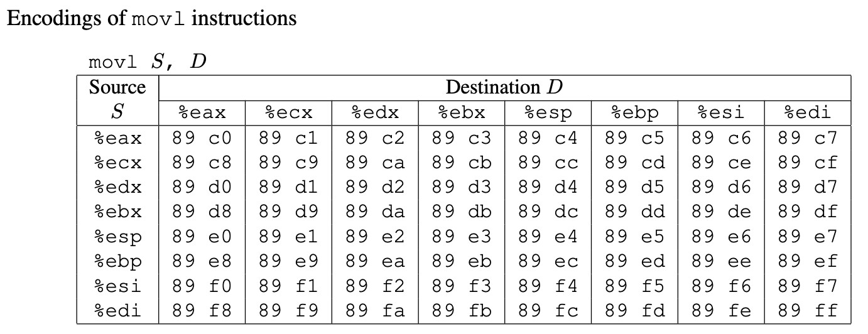
Task: Click the cell containing 89 ca
Action: pos(375,163)
